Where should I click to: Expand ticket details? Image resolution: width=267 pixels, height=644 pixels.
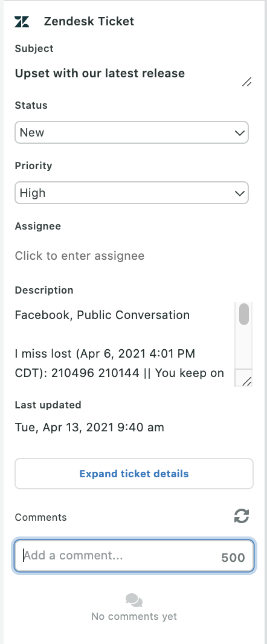click(x=134, y=474)
